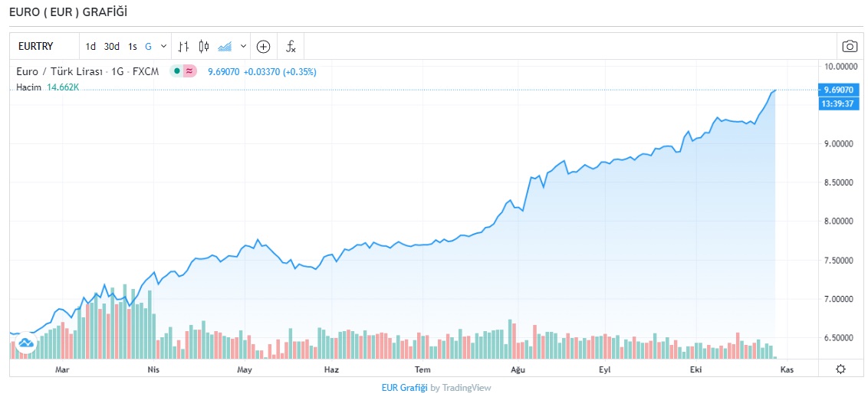Open the EUR Grafiği link
This screenshot has height=407, width=868.
click(404, 388)
